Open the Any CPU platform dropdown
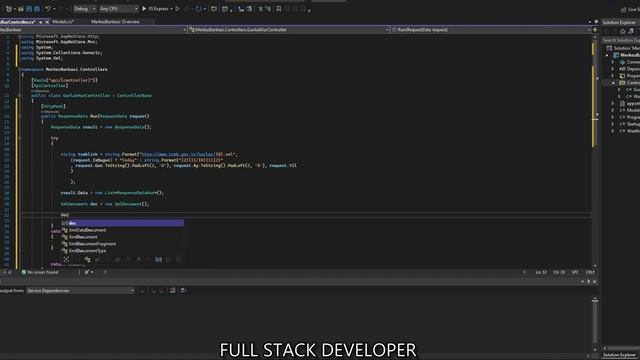The image size is (640, 360). [x=119, y=9]
